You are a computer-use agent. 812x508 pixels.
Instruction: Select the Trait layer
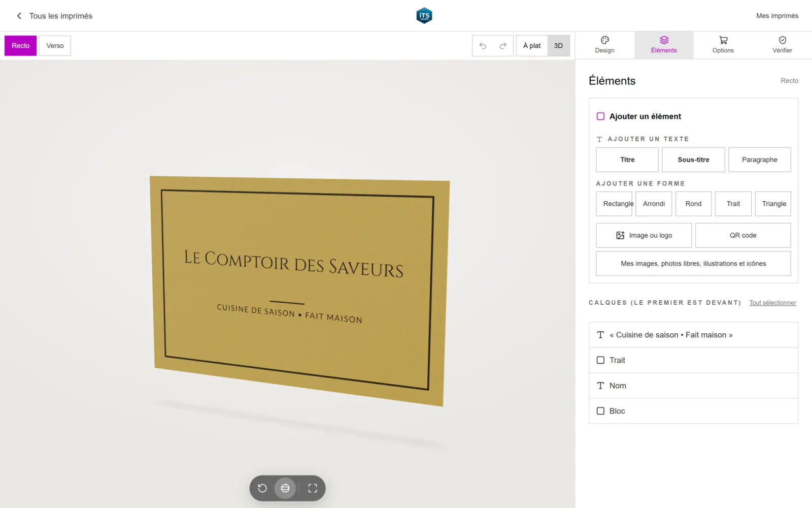tap(693, 360)
